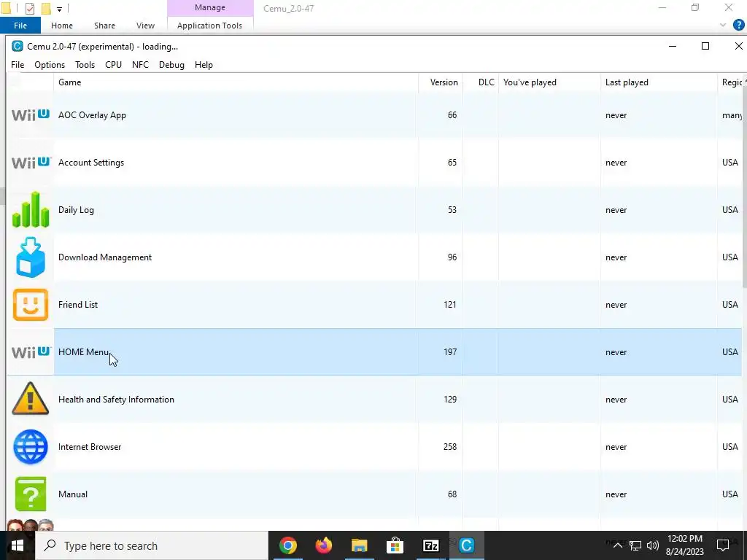Select the HOME Menu title
747x560 pixels.
point(83,352)
